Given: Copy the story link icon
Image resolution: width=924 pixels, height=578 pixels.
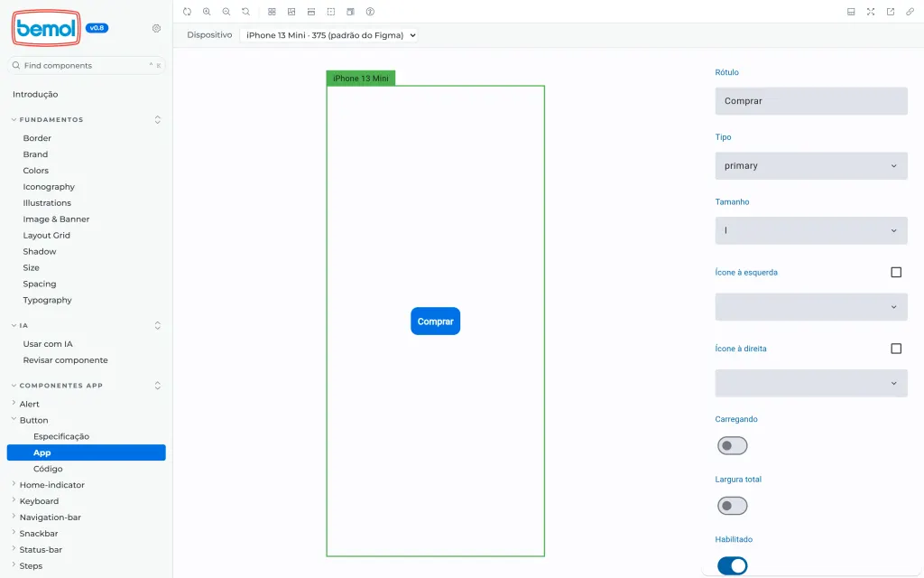Looking at the screenshot, I should point(910,12).
